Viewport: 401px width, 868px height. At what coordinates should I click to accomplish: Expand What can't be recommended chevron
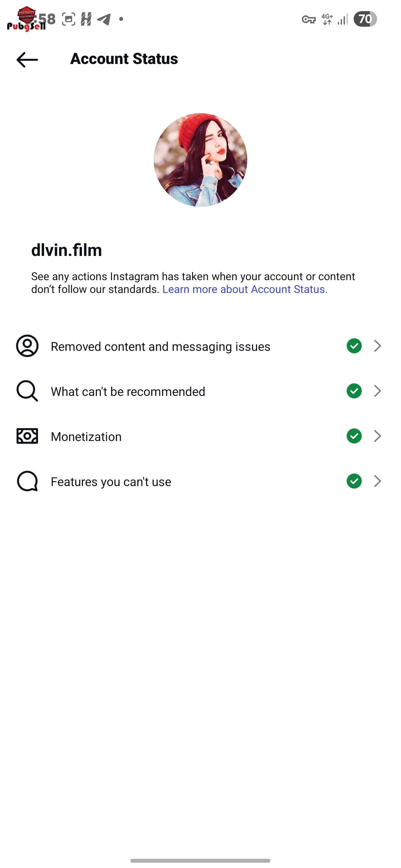coord(377,391)
